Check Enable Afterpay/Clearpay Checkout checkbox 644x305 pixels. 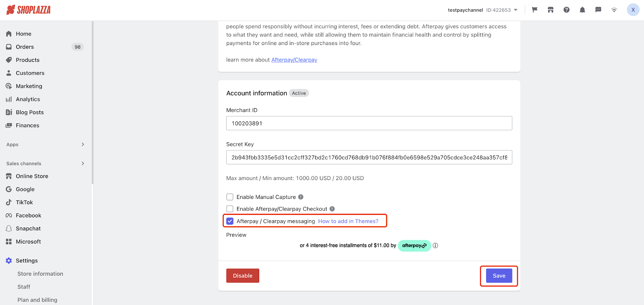click(230, 209)
